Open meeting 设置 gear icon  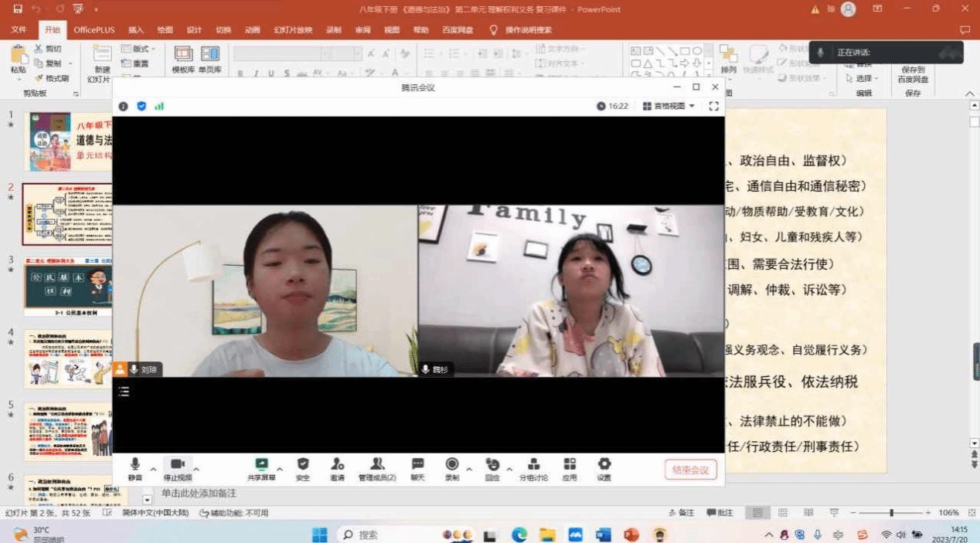[x=604, y=464]
